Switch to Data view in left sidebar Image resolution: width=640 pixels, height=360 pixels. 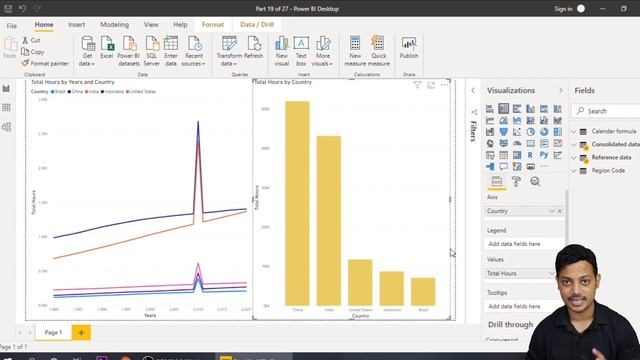[x=6, y=108]
